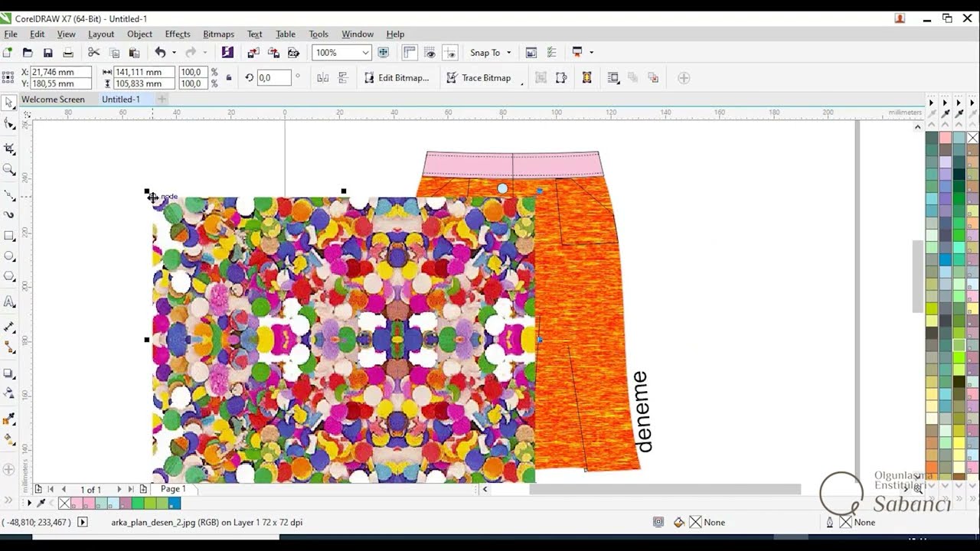
Task: Select the Rectangle tool
Action: point(9,236)
